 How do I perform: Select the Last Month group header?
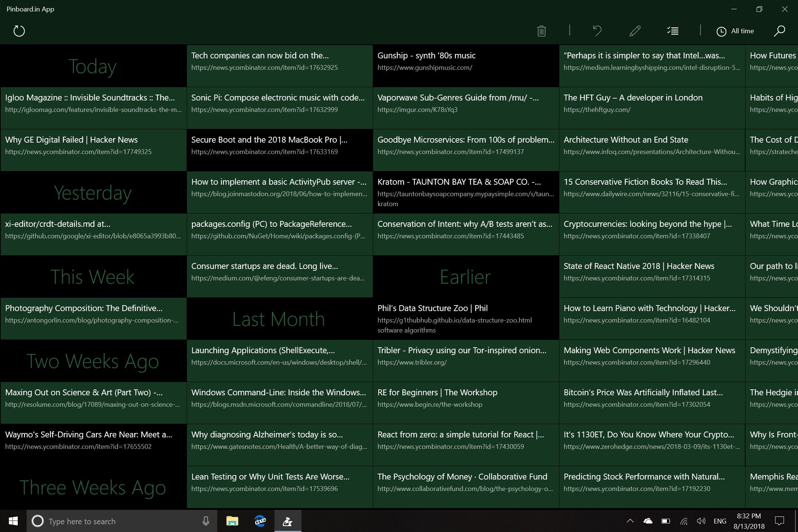click(279, 319)
